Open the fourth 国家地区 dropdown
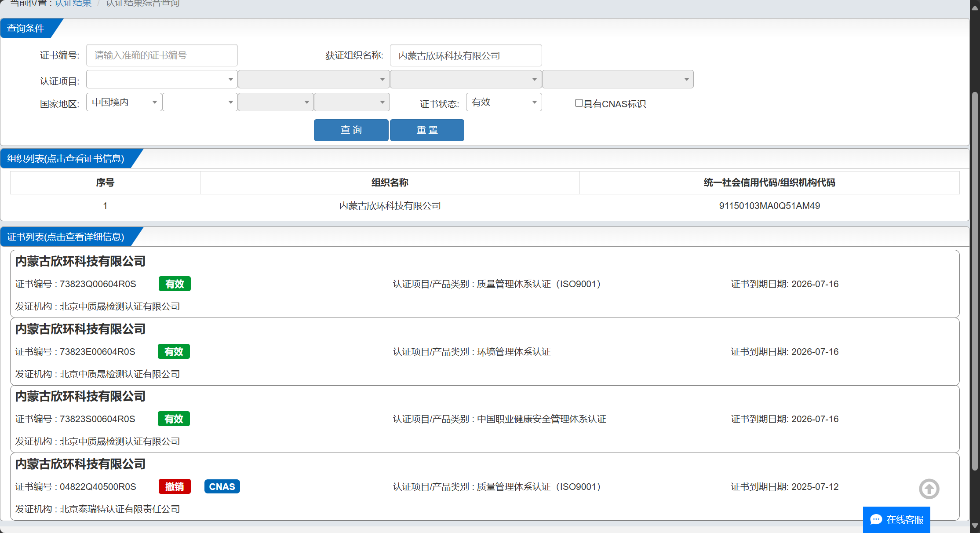This screenshot has width=980, height=533. point(352,102)
